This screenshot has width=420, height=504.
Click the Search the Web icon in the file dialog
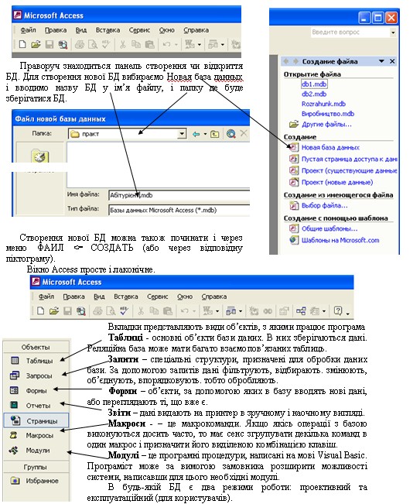pos(230,134)
